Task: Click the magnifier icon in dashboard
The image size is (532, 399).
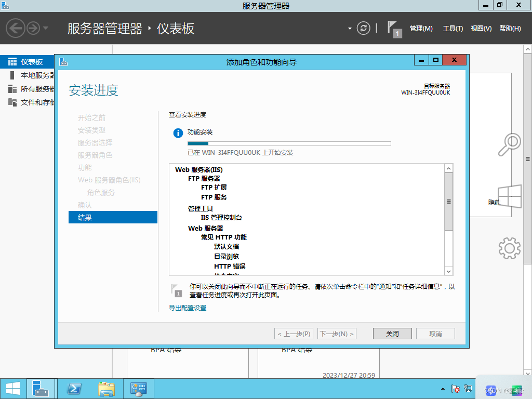Action: 509,144
